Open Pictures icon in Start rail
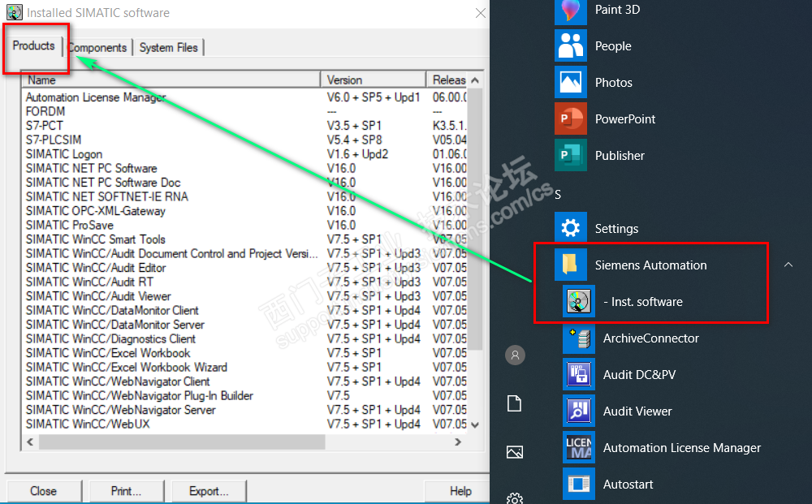The height and width of the screenshot is (504, 812). [514, 452]
